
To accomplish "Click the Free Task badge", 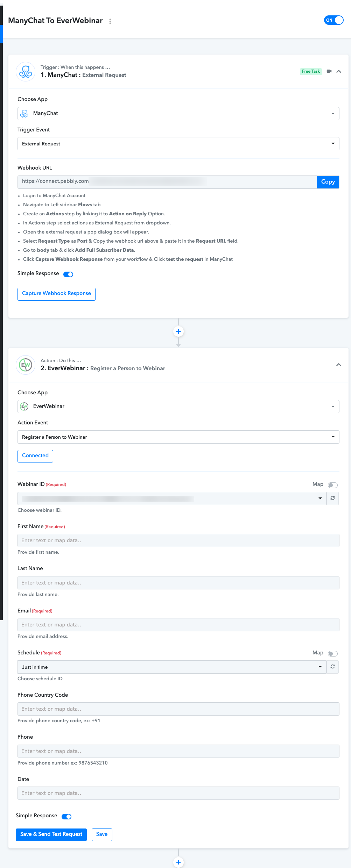I will coord(311,71).
